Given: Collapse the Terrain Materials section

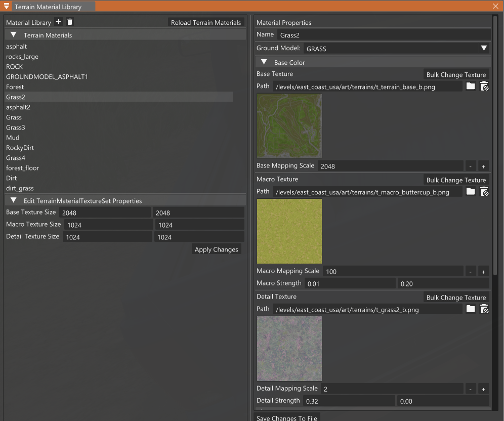Looking at the screenshot, I should [x=14, y=35].
